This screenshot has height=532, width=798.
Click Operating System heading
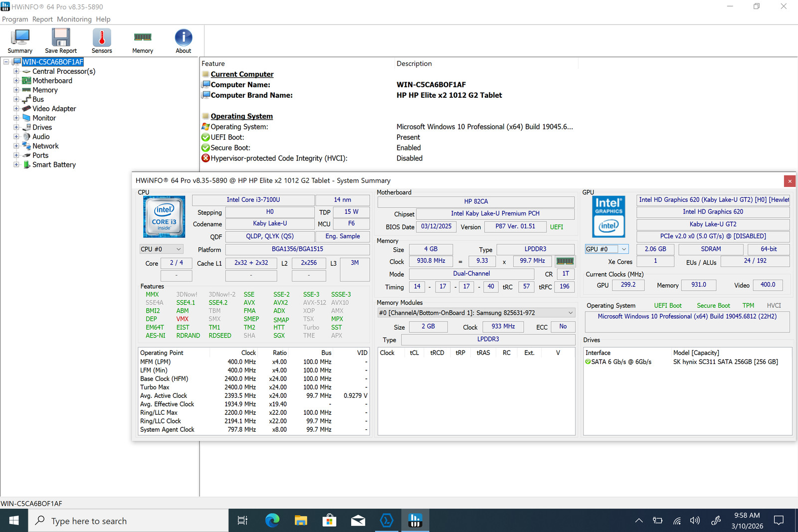coord(242,116)
